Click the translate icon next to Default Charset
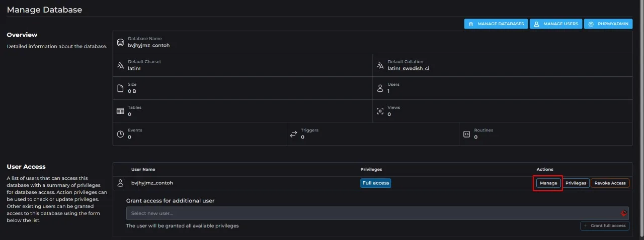This screenshot has width=644, height=240. point(120,65)
